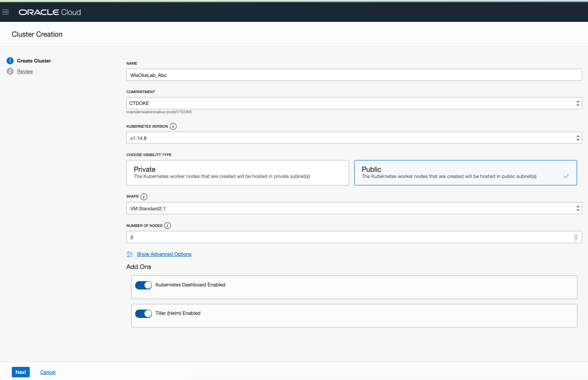The width and height of the screenshot is (588, 380).
Task: Go to Review step
Action: coord(25,71)
